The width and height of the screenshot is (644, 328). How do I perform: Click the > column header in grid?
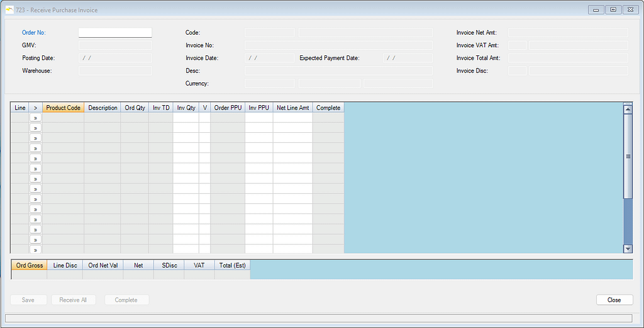tap(35, 108)
